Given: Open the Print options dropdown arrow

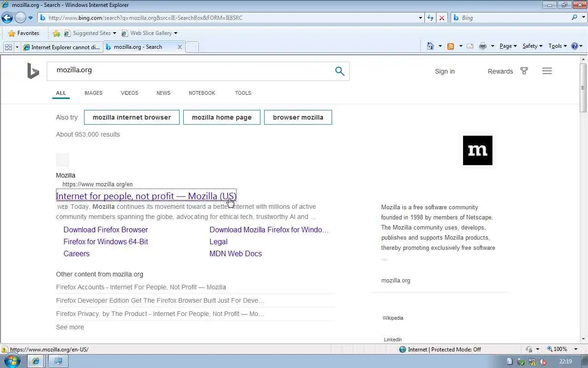Looking at the screenshot, I should click(x=492, y=46).
